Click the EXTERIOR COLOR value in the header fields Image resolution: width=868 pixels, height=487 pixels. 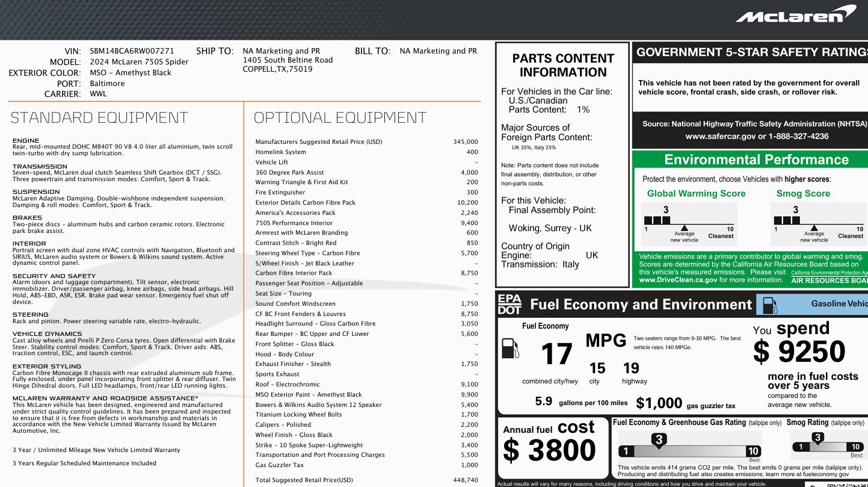tap(131, 73)
